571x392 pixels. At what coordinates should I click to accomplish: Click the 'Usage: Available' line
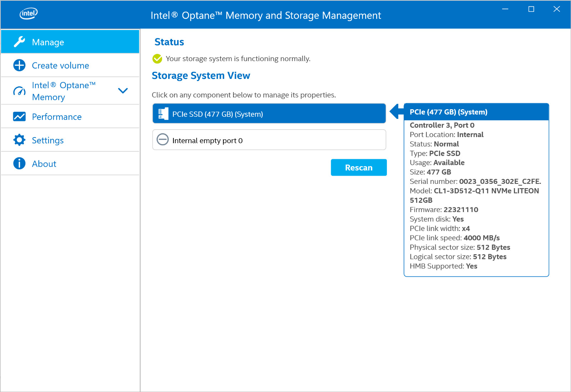pyautogui.click(x=437, y=163)
